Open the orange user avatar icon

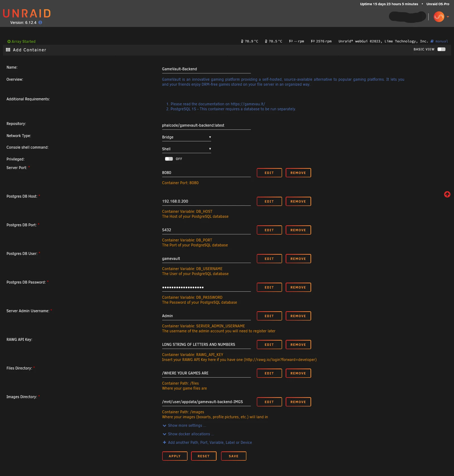click(439, 17)
